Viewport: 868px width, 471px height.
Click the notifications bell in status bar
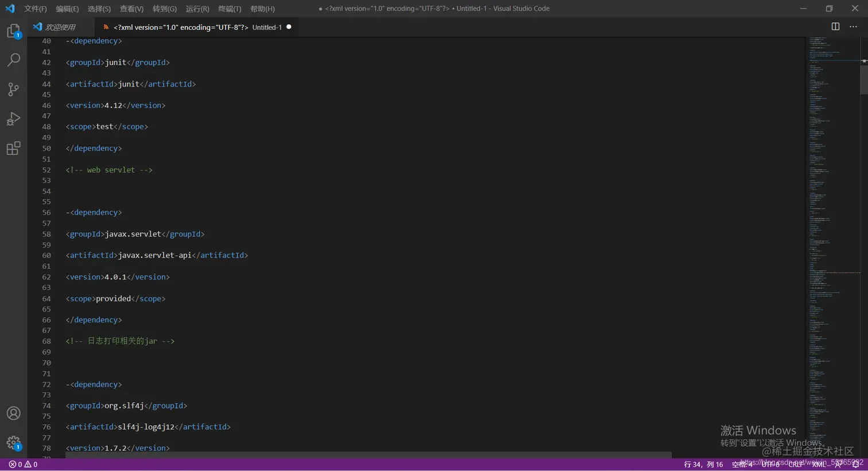pyautogui.click(x=855, y=465)
